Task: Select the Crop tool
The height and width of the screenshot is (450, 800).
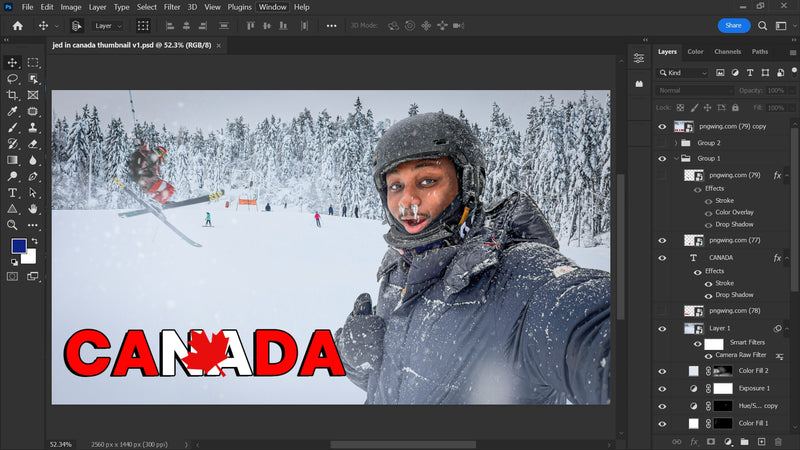Action: pyautogui.click(x=13, y=94)
